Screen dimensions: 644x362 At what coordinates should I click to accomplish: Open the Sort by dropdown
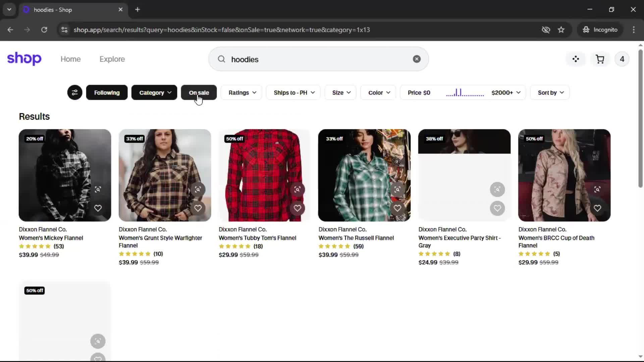pos(550,93)
